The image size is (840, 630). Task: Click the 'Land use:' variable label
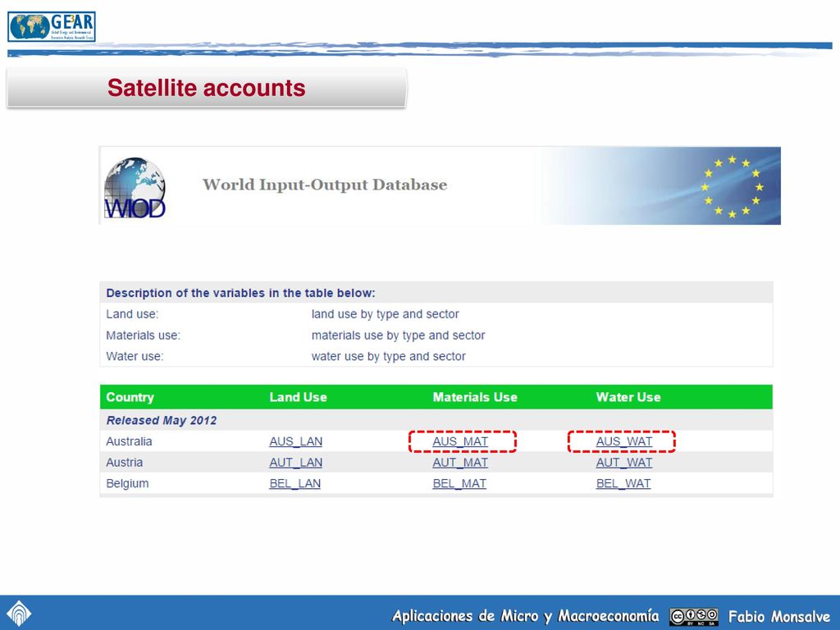pos(132,314)
